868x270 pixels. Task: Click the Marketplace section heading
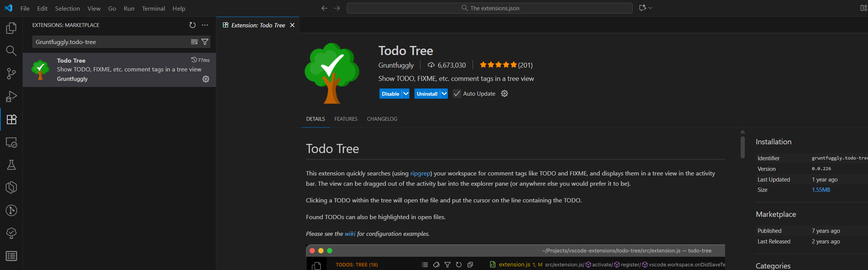(776, 214)
